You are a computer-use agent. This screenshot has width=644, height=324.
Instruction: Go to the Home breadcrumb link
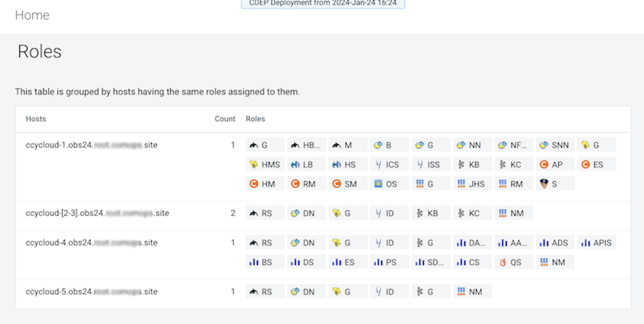click(32, 15)
